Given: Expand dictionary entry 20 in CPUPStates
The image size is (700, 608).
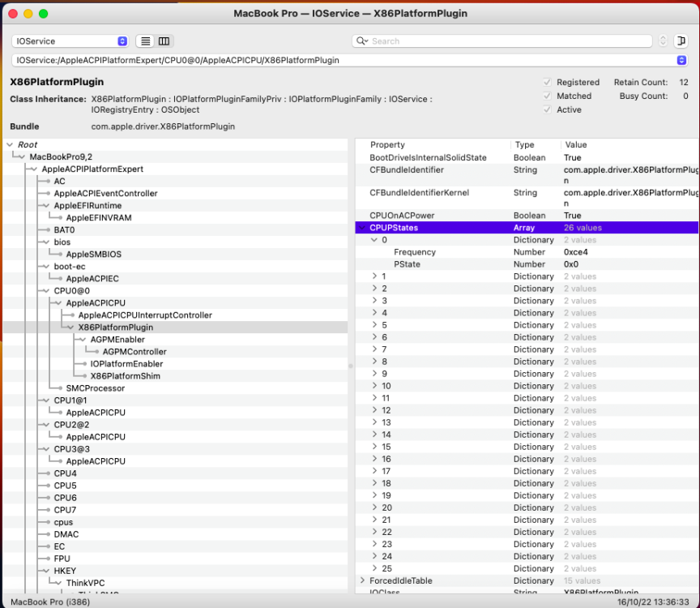Looking at the screenshot, I should pyautogui.click(x=374, y=507).
